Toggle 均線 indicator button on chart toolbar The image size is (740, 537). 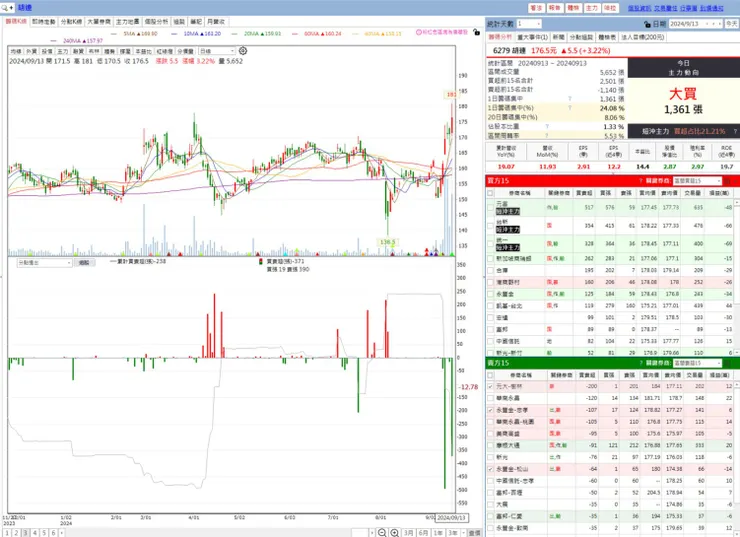point(16,51)
